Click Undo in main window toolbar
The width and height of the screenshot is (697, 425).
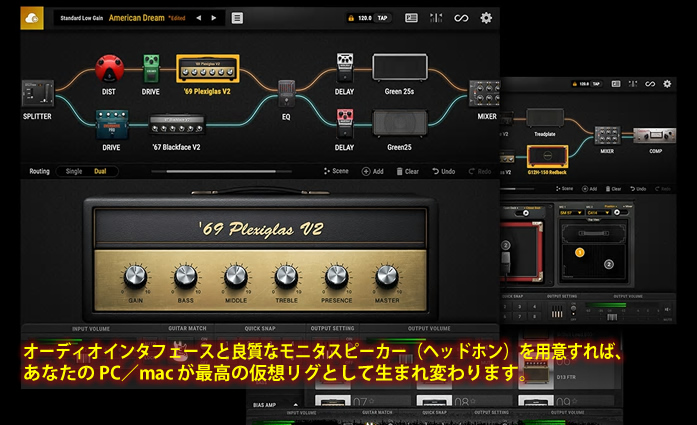click(444, 171)
